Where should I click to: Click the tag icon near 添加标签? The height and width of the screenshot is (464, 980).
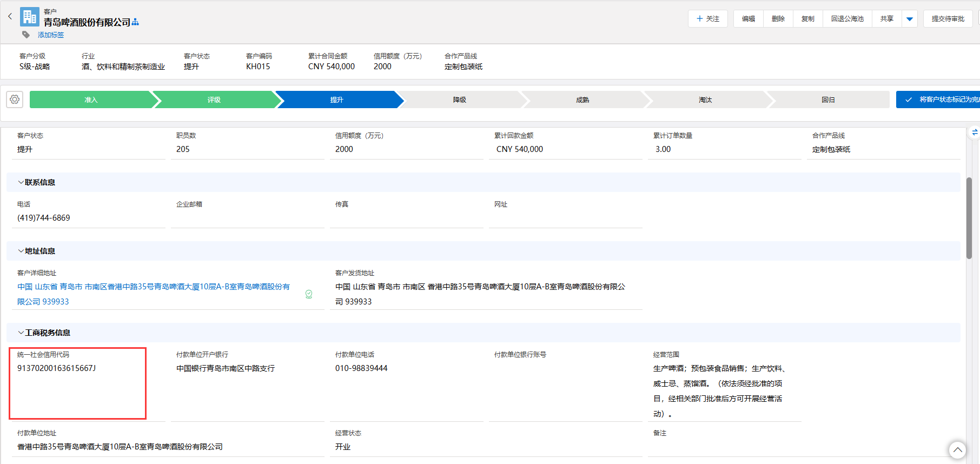(26, 35)
